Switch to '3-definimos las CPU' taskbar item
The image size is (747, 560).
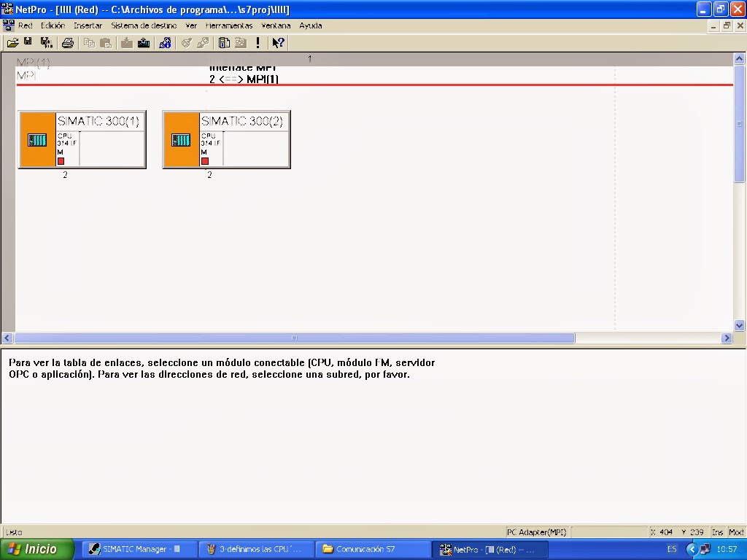256,549
